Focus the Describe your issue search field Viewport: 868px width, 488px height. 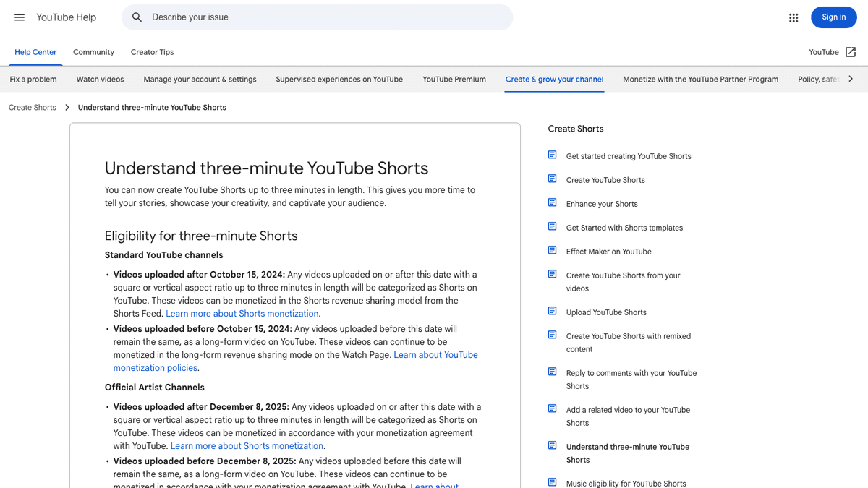[x=317, y=17]
